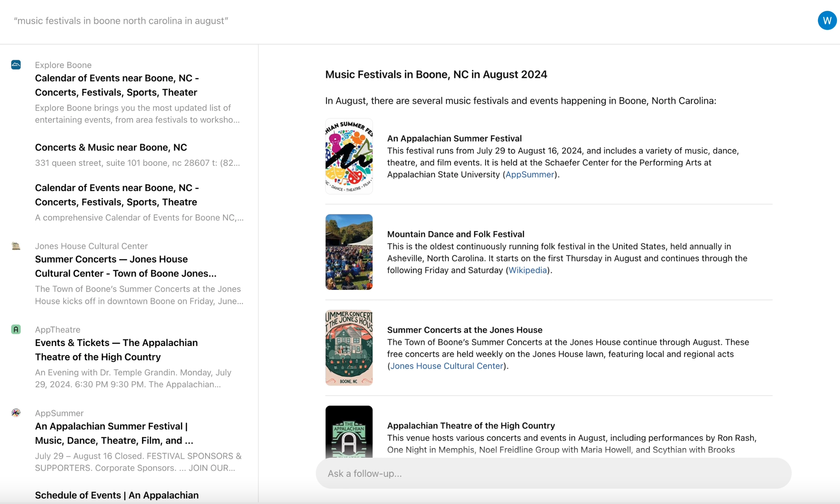This screenshot has height=504, width=840.
Task: Open the blue W profile avatar
Action: [827, 21]
